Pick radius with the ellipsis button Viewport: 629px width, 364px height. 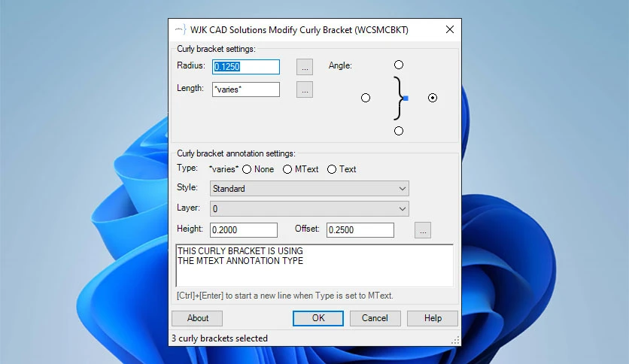pyautogui.click(x=305, y=67)
